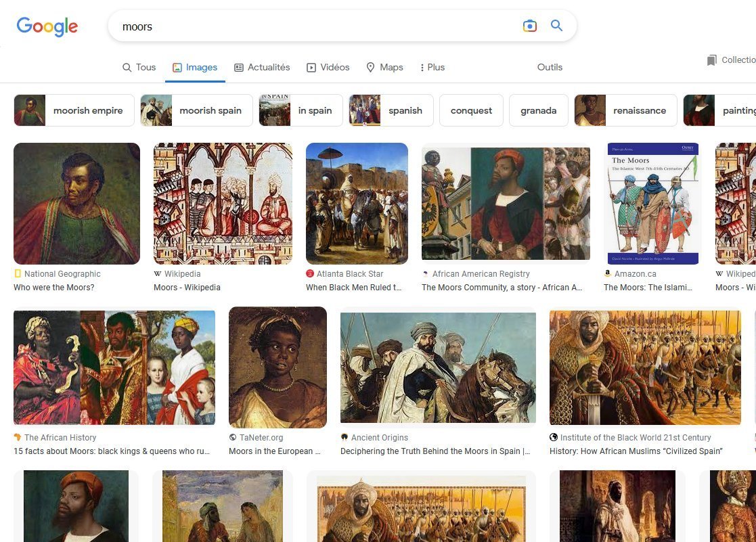Open the Outils options
Screen dimensions: 756x542
point(550,67)
